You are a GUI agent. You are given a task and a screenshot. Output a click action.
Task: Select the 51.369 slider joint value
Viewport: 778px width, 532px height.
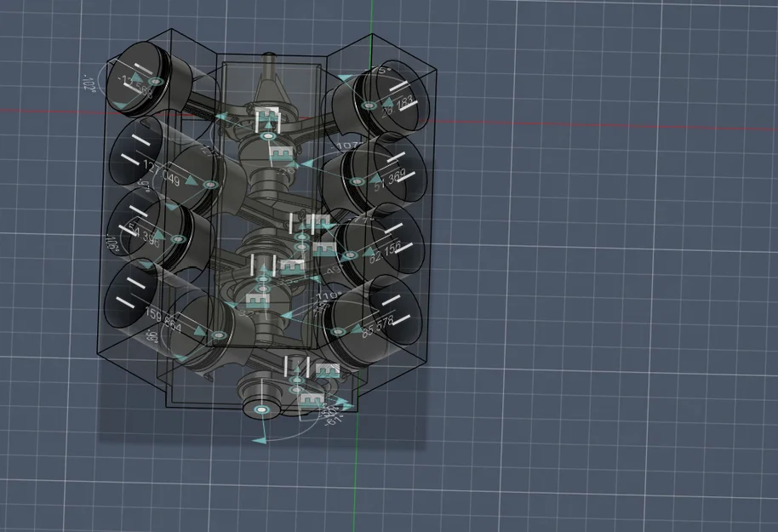[390, 181]
